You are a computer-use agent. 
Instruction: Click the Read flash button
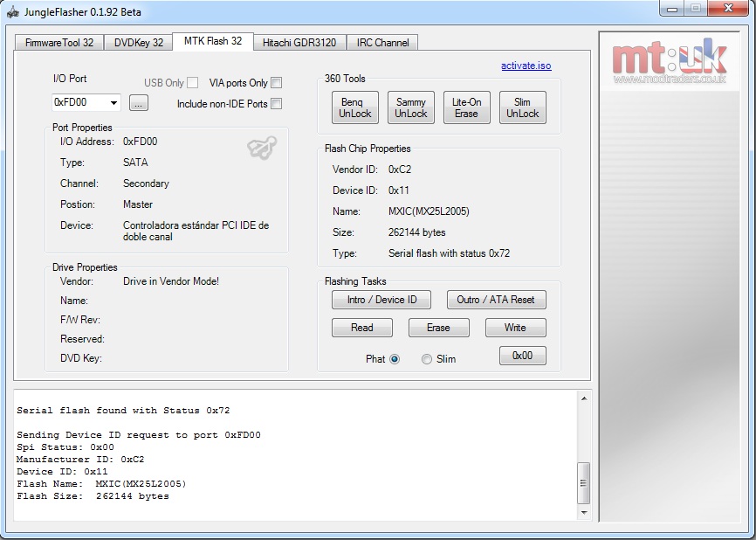click(x=362, y=328)
